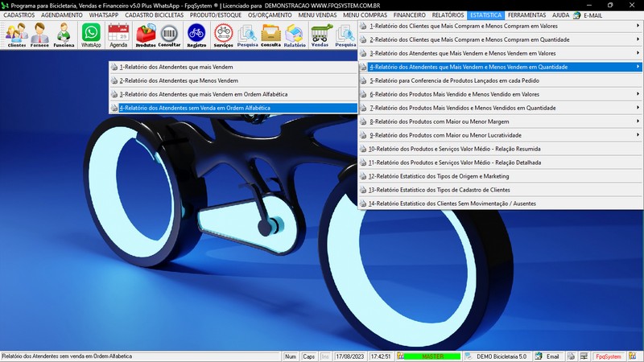The image size is (644, 362).
Task: Expand 4-Relatório dos Atendentes em Quantidade submenu
Action: click(x=500, y=67)
